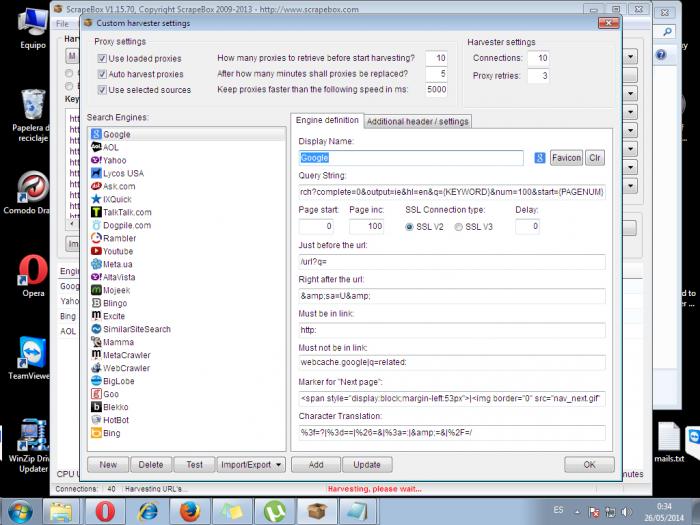Launch Firefox from the taskbar
700x525 pixels.
coord(189,511)
